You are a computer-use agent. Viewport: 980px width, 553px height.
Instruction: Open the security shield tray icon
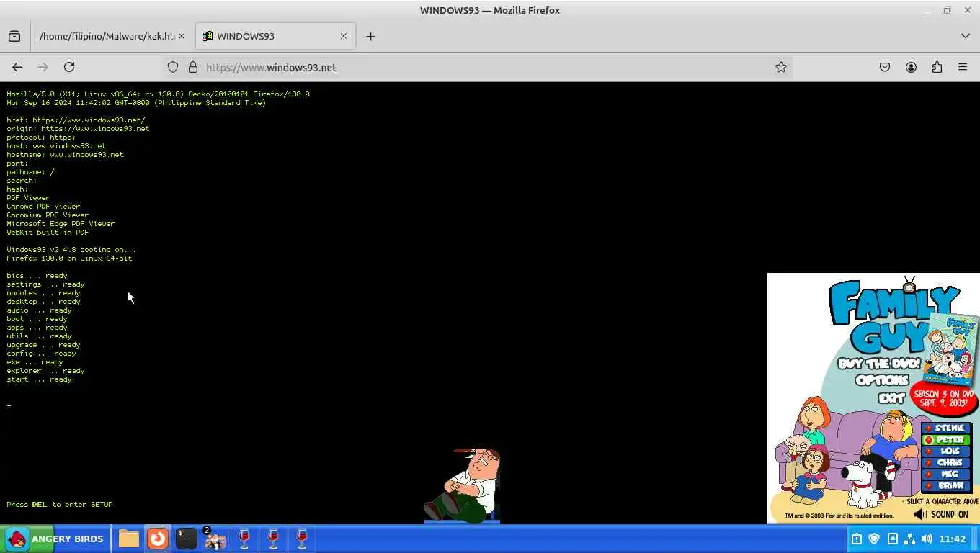click(x=875, y=539)
